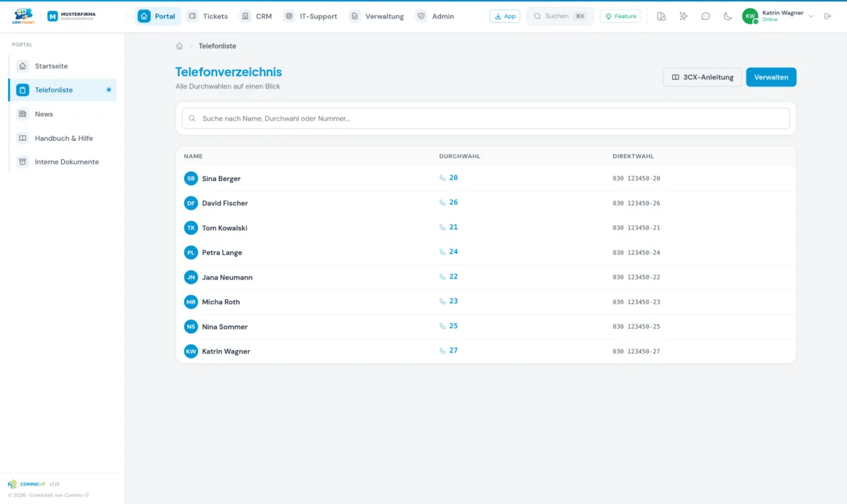Click the App download button
The height and width of the screenshot is (504, 847).
505,16
